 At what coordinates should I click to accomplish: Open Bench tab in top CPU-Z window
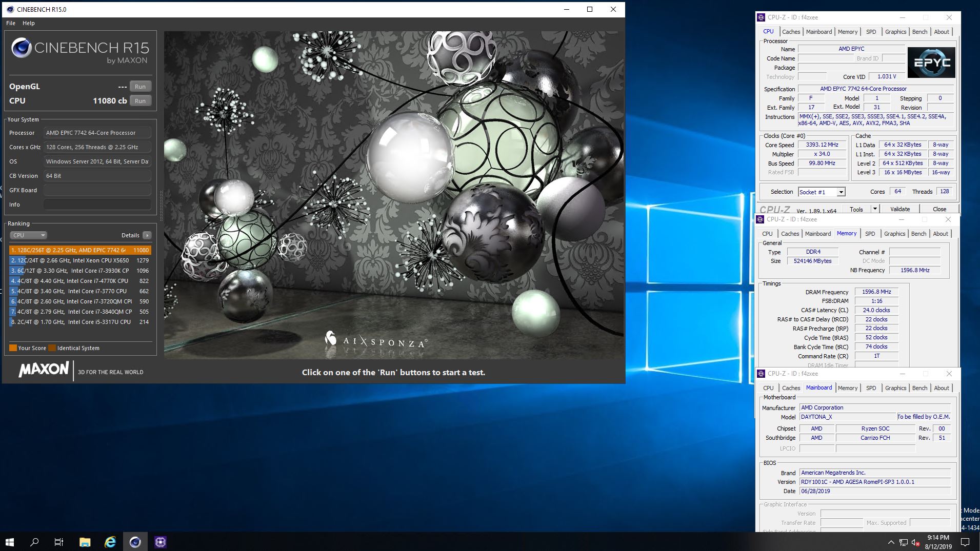(919, 32)
